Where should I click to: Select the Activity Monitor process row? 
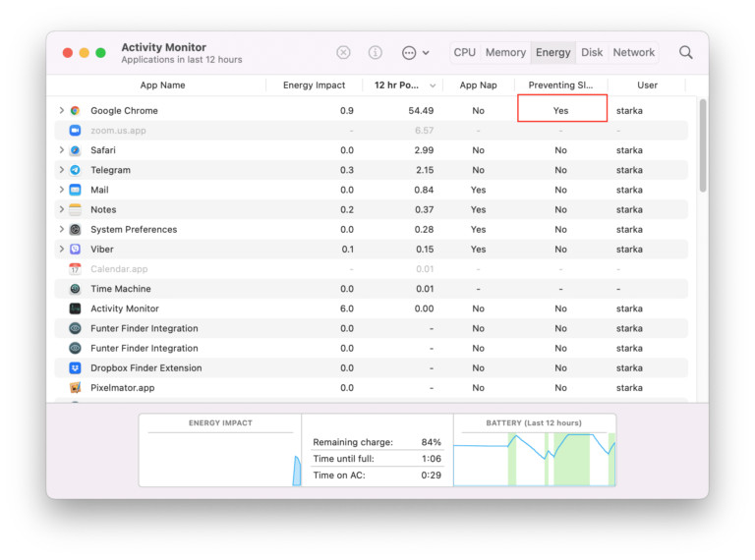point(125,308)
